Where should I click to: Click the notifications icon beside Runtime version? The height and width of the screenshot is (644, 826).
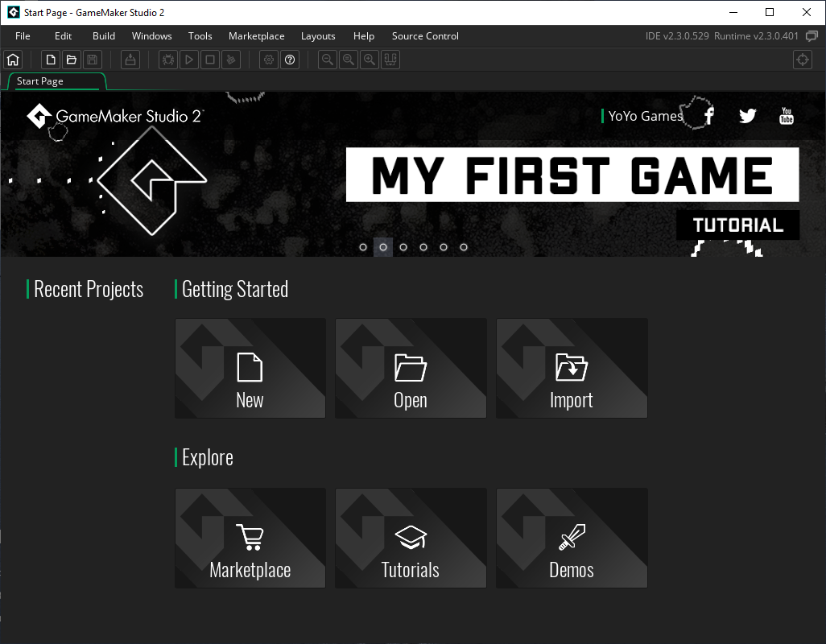(812, 35)
